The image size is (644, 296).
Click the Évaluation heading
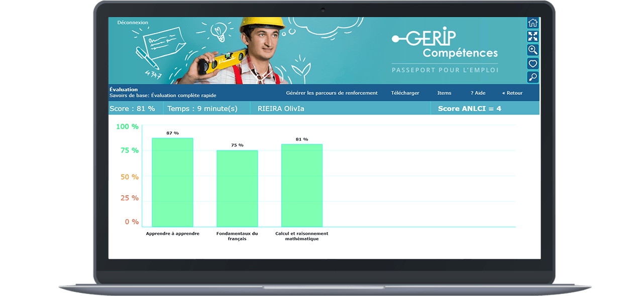click(124, 89)
